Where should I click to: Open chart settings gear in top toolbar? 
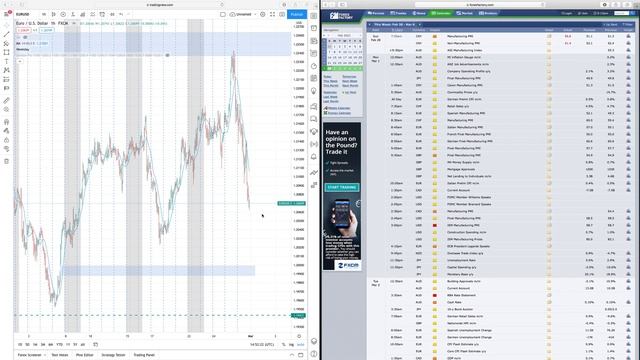point(262,14)
